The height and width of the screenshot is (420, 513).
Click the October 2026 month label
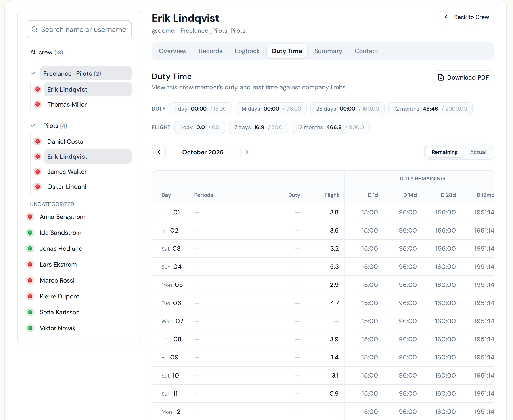tap(203, 152)
